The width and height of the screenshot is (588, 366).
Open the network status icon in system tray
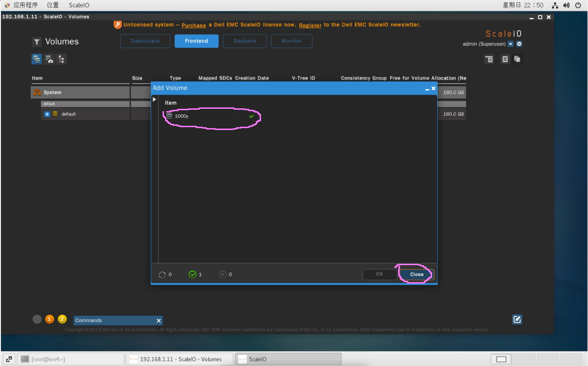tap(555, 5)
